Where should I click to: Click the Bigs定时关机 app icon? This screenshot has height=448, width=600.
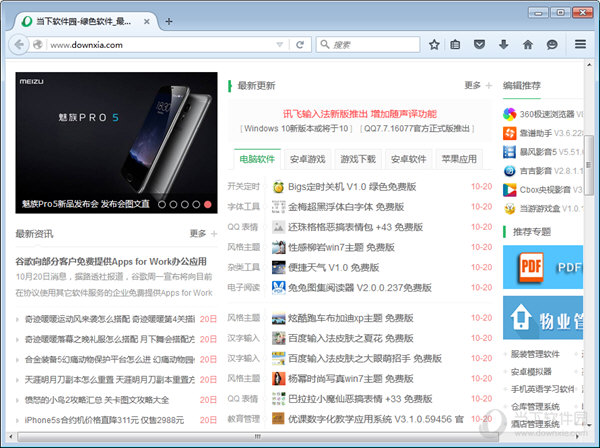tap(278, 187)
